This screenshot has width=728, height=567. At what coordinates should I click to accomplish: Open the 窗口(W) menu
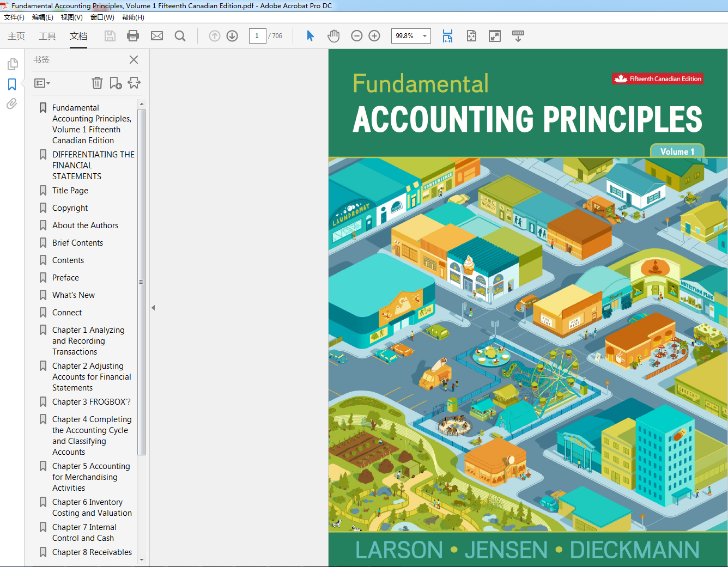pyautogui.click(x=102, y=17)
